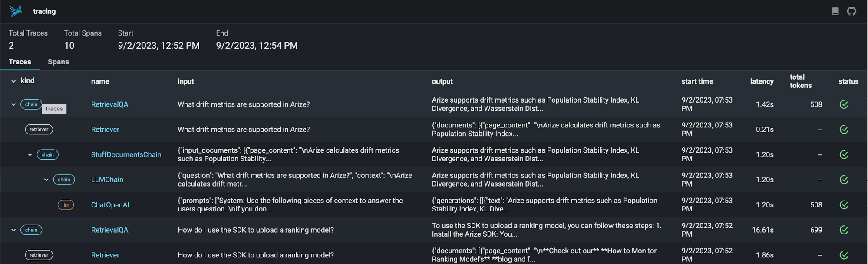Screen dimensions: 868x264
Task: Click the 1.42s latency value
Action: [765, 104]
